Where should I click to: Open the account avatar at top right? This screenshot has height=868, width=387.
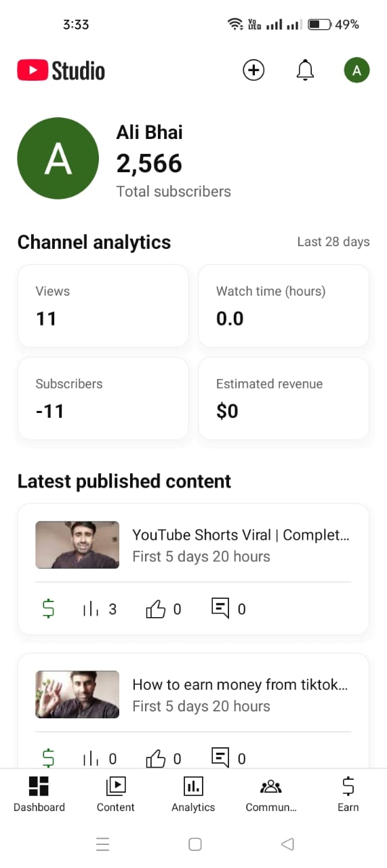pos(357,70)
